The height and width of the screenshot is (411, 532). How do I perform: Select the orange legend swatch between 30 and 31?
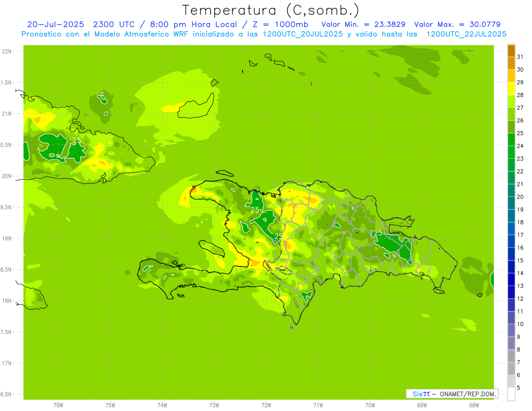point(511,63)
